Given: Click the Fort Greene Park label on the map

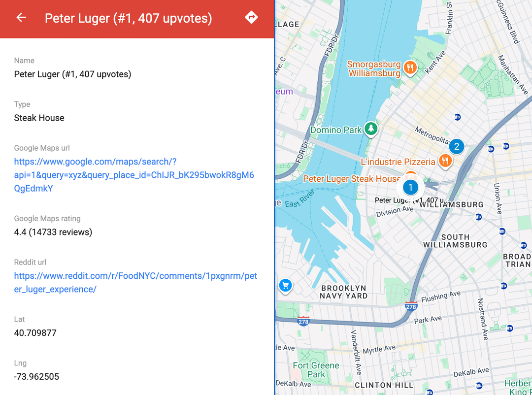Looking at the screenshot, I should pyautogui.click(x=315, y=370).
